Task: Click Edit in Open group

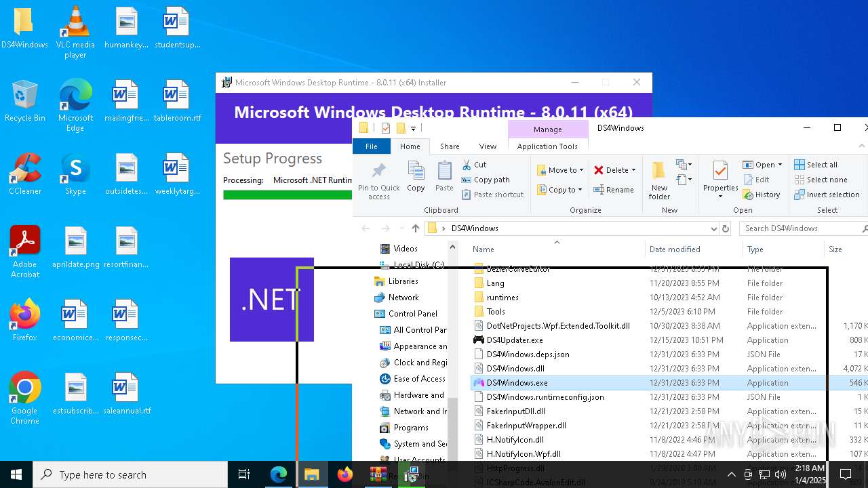Action: [x=756, y=180]
